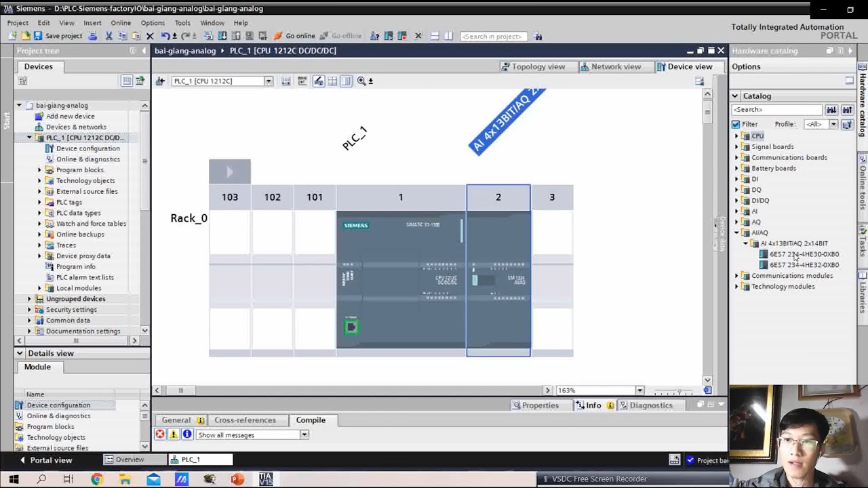
Task: Open the Online menu
Action: [121, 23]
